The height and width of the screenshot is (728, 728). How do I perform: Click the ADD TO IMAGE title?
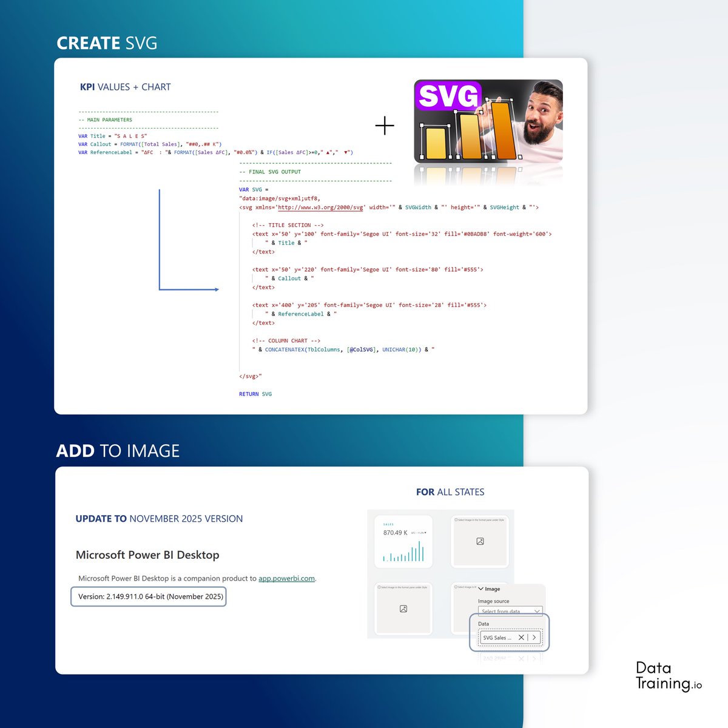(118, 451)
